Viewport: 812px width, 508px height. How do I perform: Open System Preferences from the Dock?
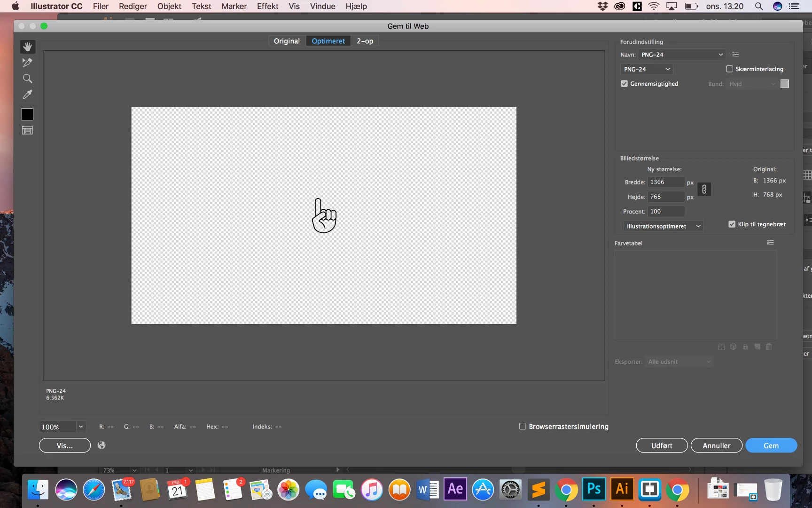pos(510,490)
